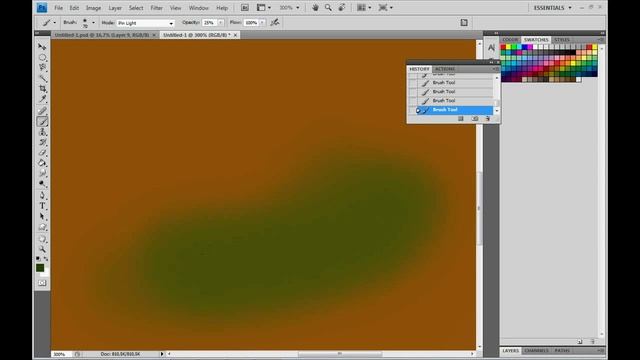The image size is (640, 360).
Task: Select the Pen tool
Action: click(x=42, y=196)
